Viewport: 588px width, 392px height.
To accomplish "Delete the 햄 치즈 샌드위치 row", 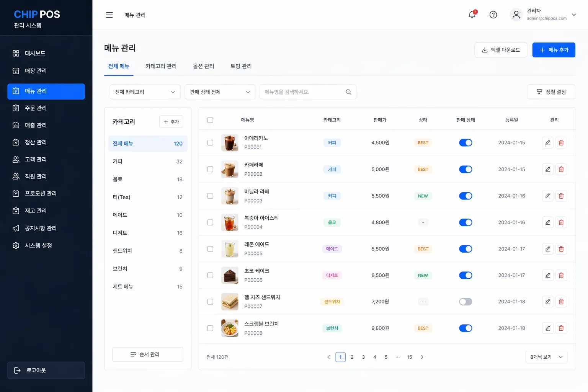I will pyautogui.click(x=561, y=302).
